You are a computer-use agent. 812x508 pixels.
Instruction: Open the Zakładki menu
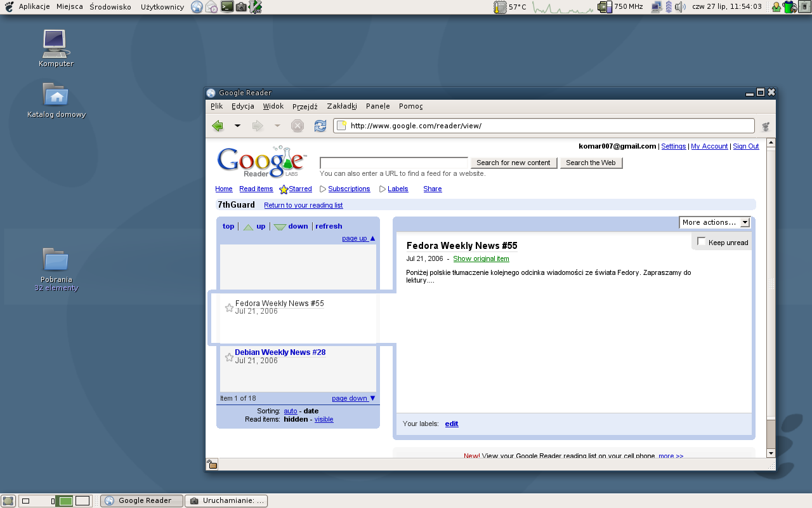pos(342,106)
